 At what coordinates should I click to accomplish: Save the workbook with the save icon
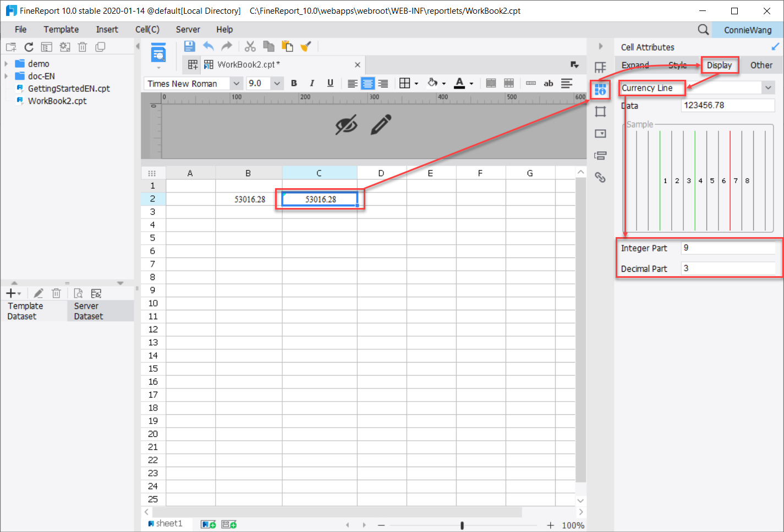click(189, 46)
